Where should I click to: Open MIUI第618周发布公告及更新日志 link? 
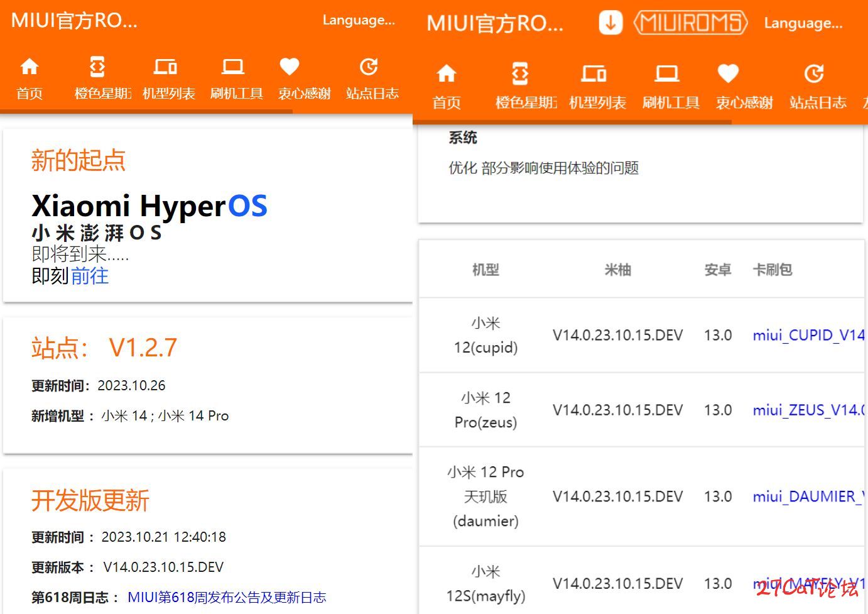pyautogui.click(x=227, y=597)
